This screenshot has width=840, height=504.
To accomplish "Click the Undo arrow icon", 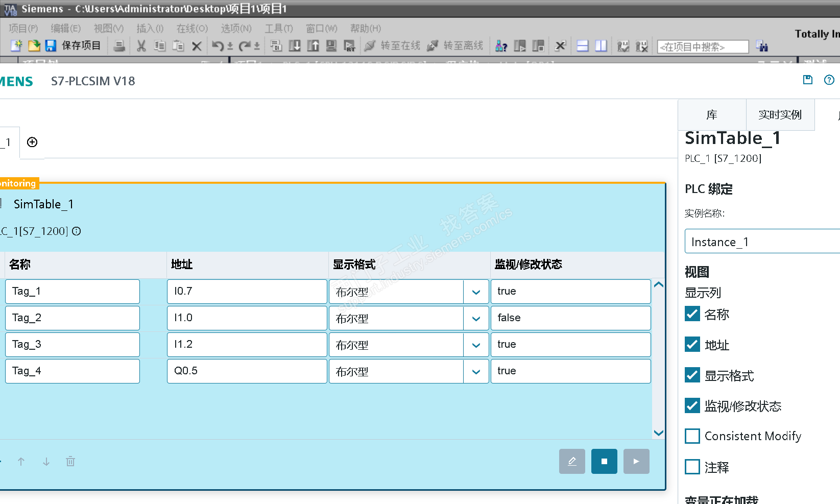I will click(218, 46).
